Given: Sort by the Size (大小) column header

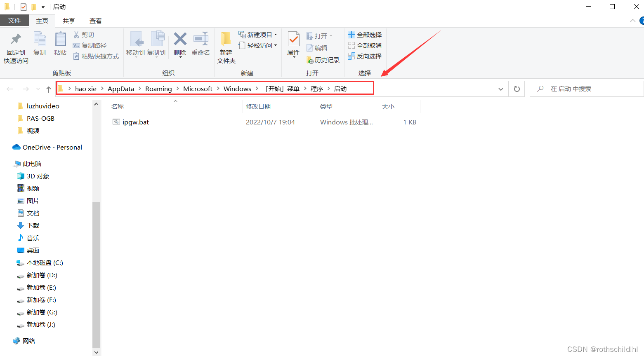Looking at the screenshot, I should click(400, 106).
